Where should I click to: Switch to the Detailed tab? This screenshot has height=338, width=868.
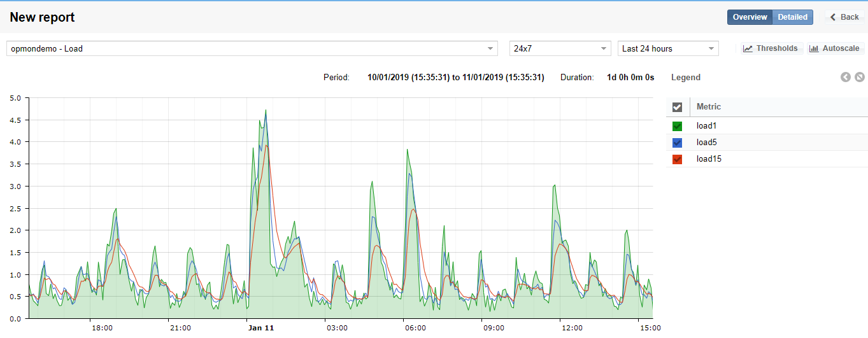click(792, 17)
